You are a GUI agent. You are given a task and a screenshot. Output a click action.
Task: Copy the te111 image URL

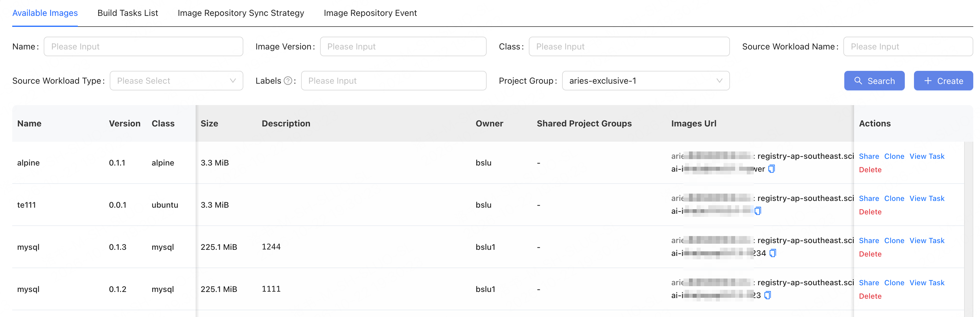(x=758, y=211)
